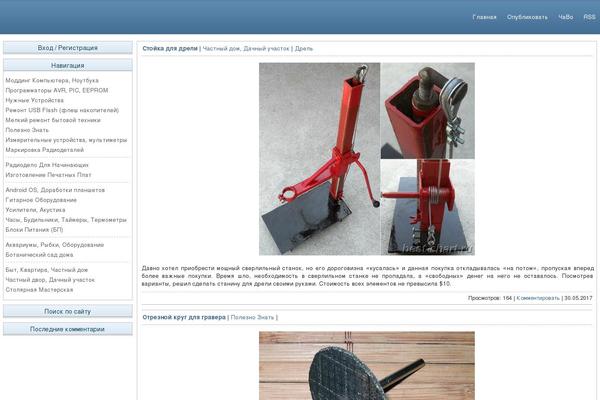Open Гитарное Оборудование category
The image size is (600, 400).
point(41,200)
